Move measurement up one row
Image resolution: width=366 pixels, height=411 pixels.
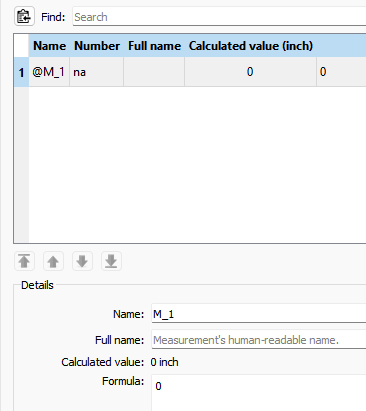53,261
